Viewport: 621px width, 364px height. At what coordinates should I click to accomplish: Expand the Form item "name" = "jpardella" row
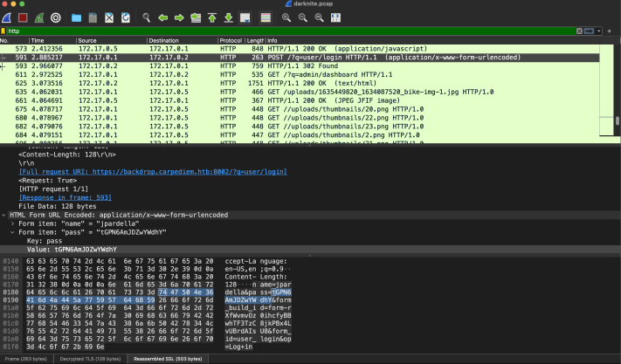click(x=13, y=223)
